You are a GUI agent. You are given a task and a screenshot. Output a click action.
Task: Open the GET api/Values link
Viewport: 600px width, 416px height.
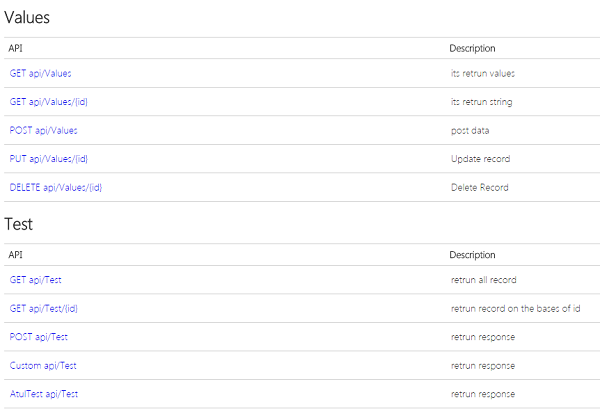click(40, 73)
